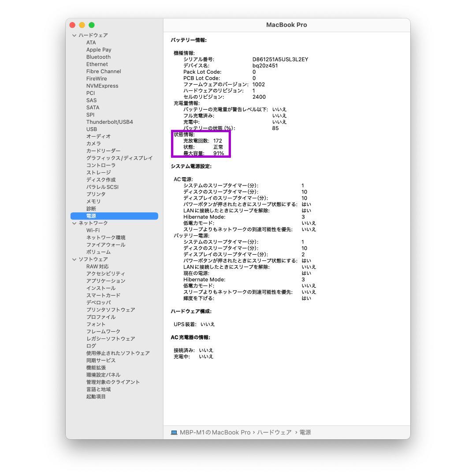Screen dimensions: 476x475
Task: Open NVMExpress hardware details
Action: [x=102, y=86]
